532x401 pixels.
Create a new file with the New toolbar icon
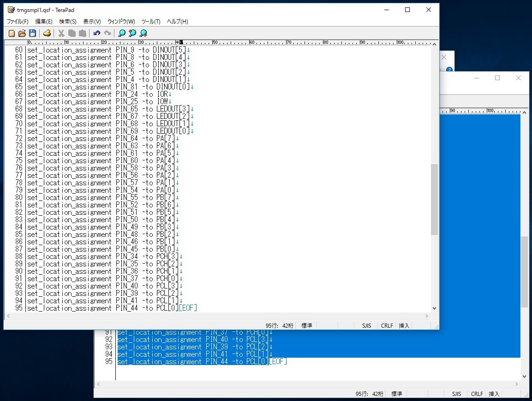coord(12,33)
